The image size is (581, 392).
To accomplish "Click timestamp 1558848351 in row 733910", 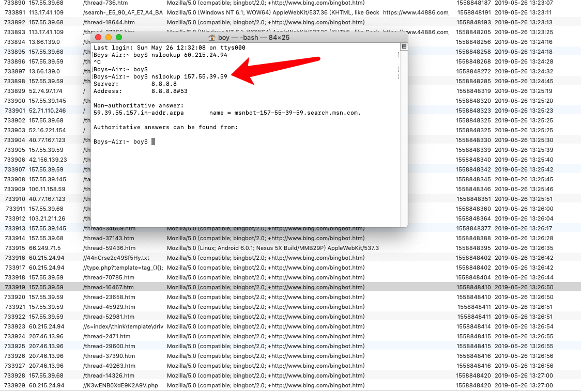I will 473,199.
